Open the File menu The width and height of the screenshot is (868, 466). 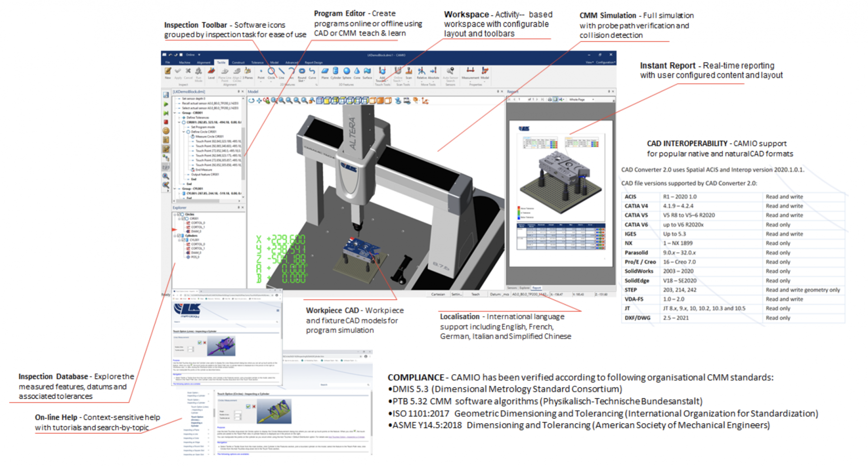tap(167, 62)
